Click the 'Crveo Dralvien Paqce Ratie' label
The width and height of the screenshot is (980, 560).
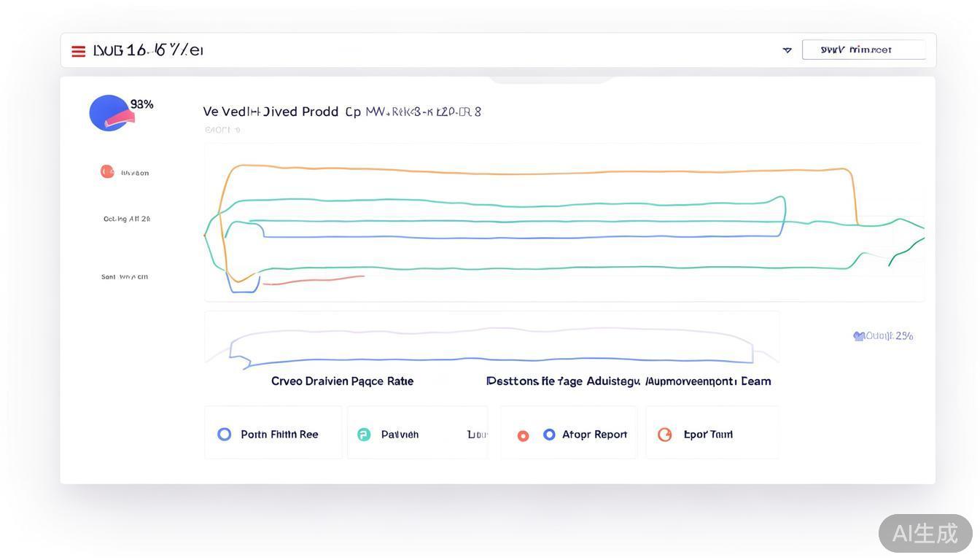(342, 381)
